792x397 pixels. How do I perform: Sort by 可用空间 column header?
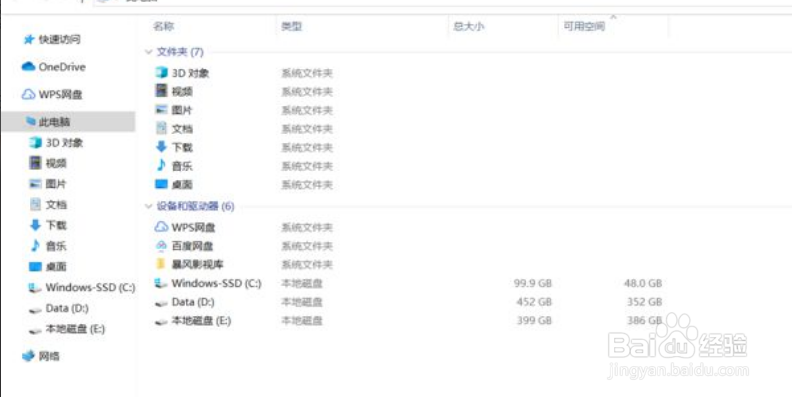point(584,26)
